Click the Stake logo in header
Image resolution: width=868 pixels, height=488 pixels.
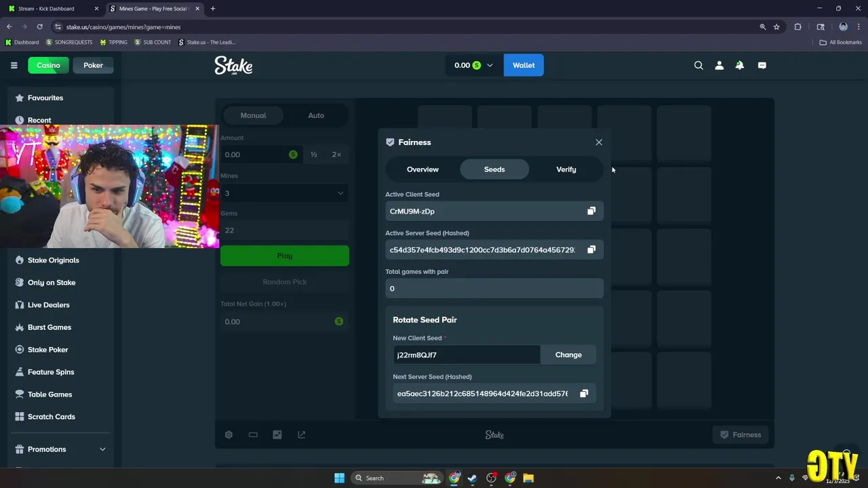tap(233, 65)
